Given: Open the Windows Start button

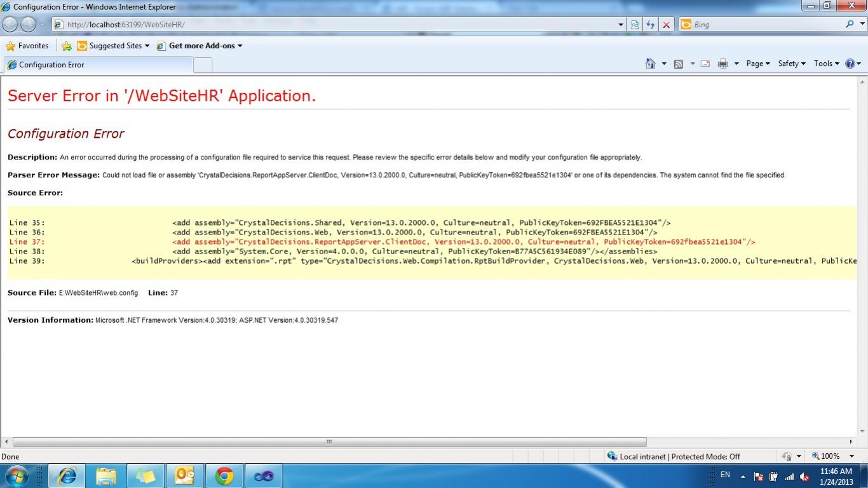Looking at the screenshot, I should pyautogui.click(x=17, y=476).
